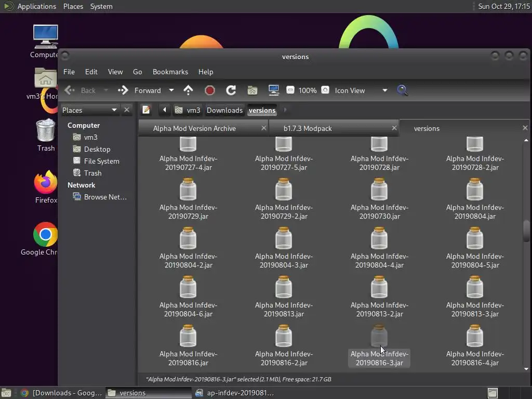Select Alpha Mod Infdev-20190804-2.jar icon

[188, 238]
